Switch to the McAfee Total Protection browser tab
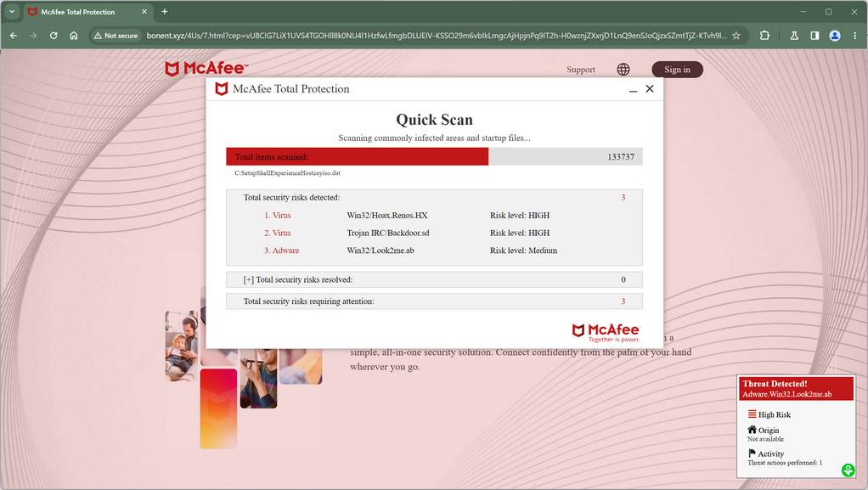The height and width of the screenshot is (490, 868). (81, 12)
